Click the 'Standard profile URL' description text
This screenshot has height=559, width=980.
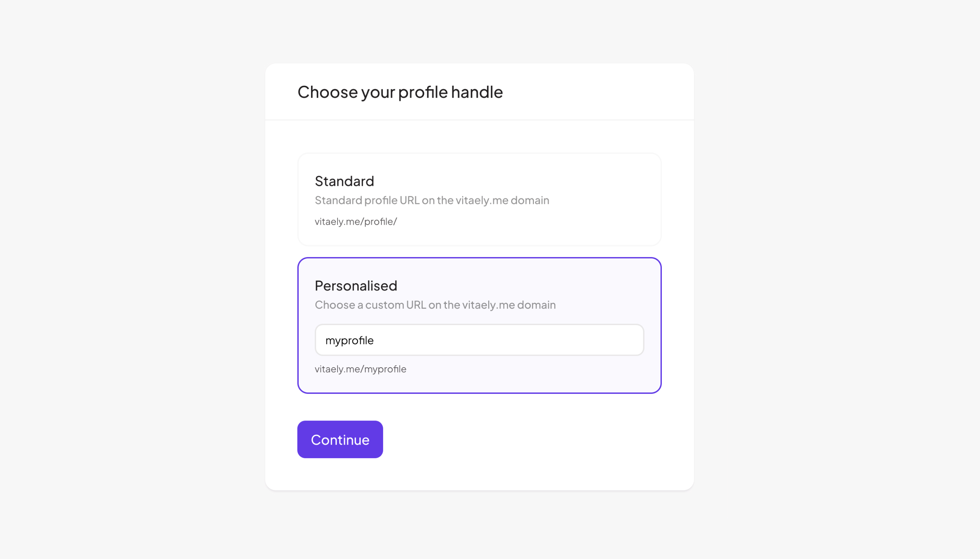pos(432,200)
